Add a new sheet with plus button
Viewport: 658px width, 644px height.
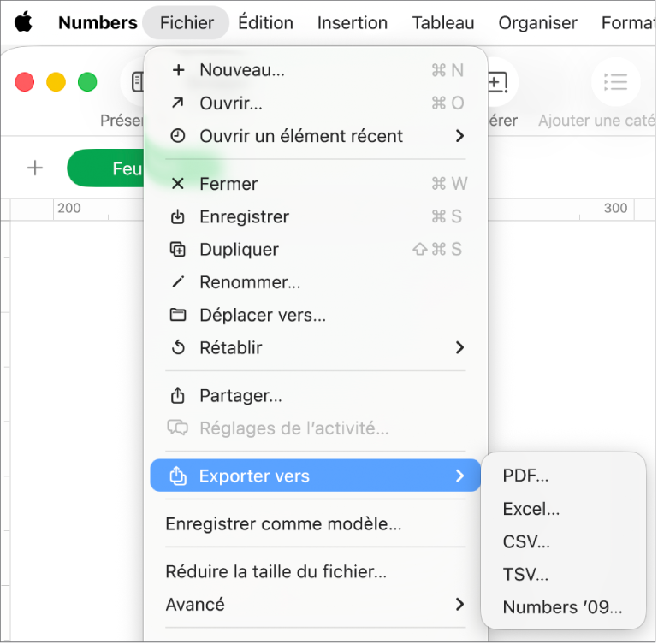[x=35, y=168]
